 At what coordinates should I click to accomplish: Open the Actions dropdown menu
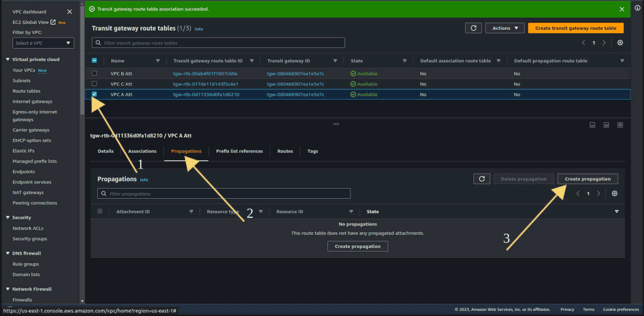504,28
